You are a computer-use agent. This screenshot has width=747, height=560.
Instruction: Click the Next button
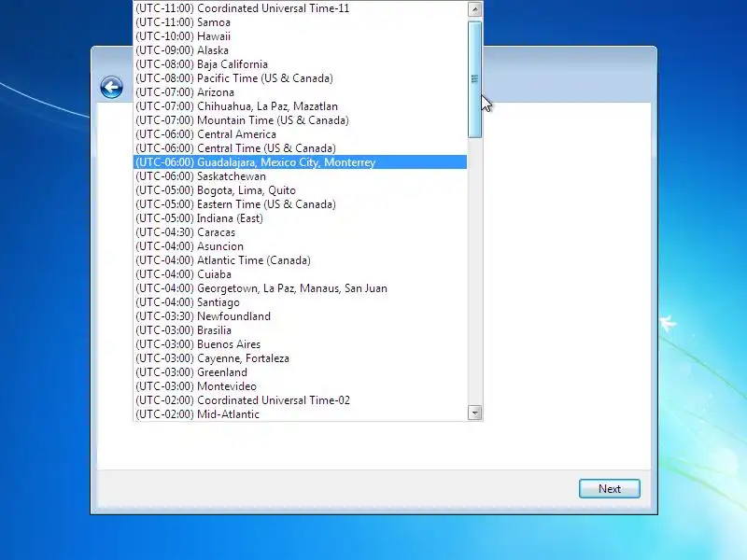610,488
